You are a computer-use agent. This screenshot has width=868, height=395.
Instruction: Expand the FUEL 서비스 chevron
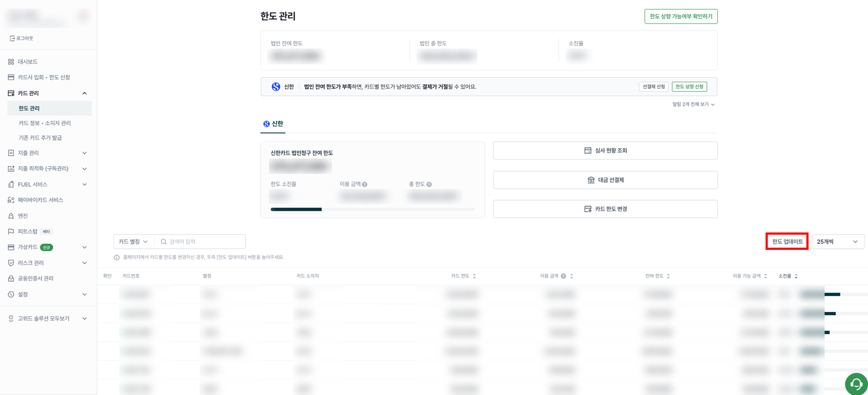coord(85,184)
